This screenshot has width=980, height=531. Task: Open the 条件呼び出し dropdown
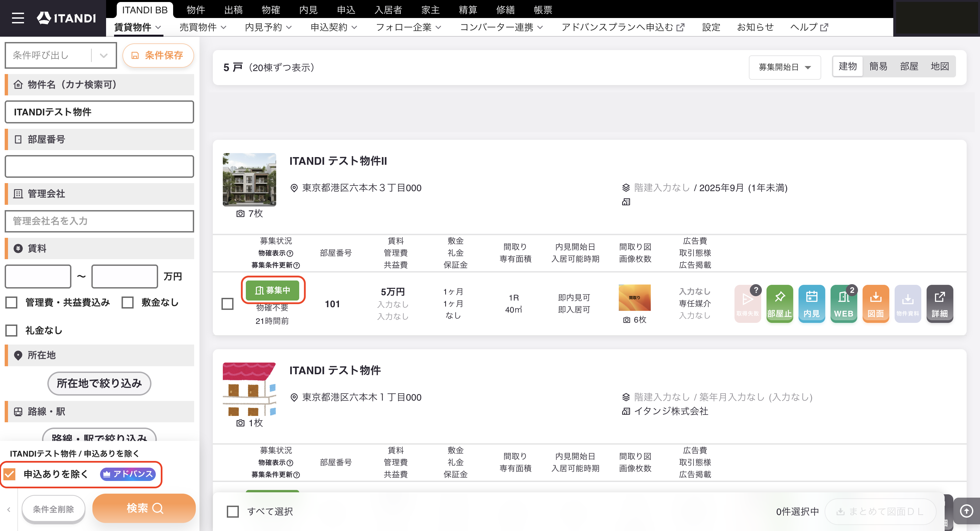pos(61,55)
